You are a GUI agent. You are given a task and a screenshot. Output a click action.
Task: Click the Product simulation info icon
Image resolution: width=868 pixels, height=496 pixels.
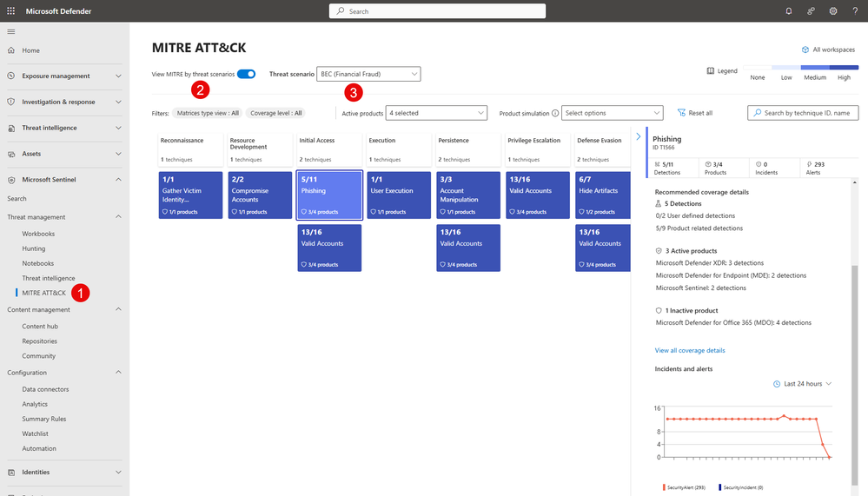[554, 113]
